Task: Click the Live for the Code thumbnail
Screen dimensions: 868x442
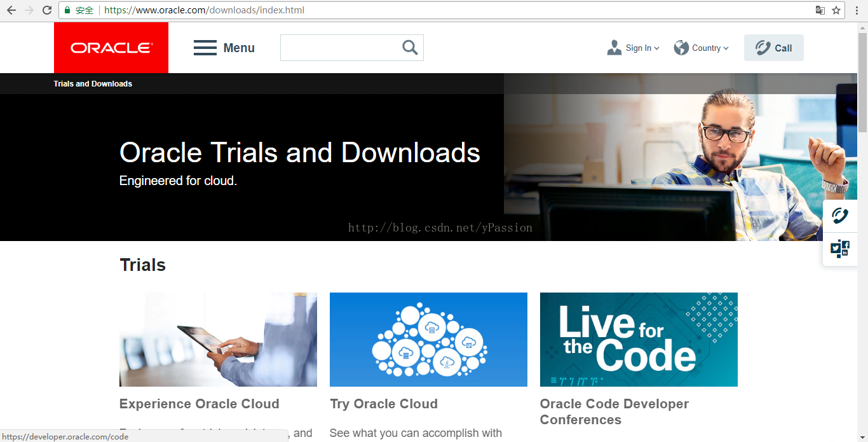Action: coord(639,340)
